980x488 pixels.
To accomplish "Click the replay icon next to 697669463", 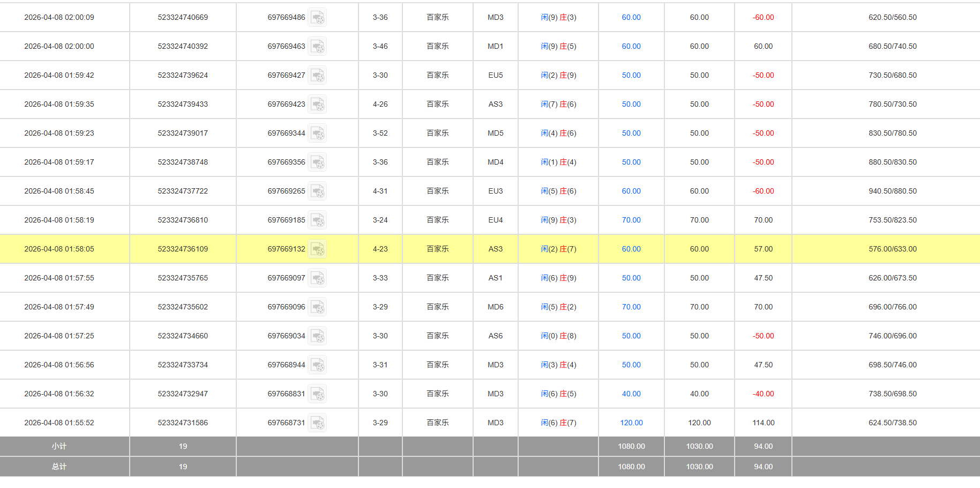I will [x=318, y=47].
